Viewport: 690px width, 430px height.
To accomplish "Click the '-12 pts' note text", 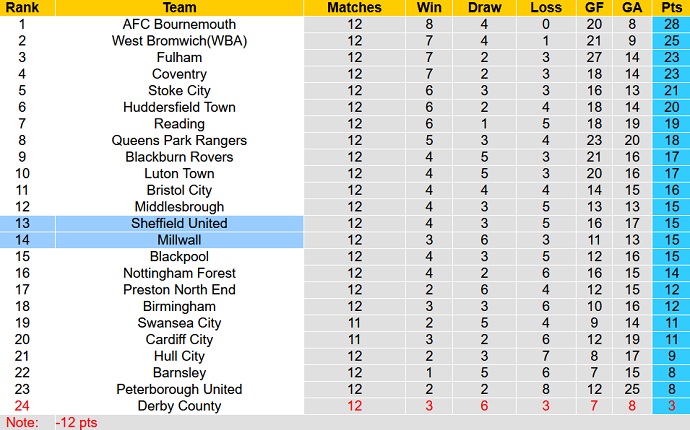I will pyautogui.click(x=75, y=422).
